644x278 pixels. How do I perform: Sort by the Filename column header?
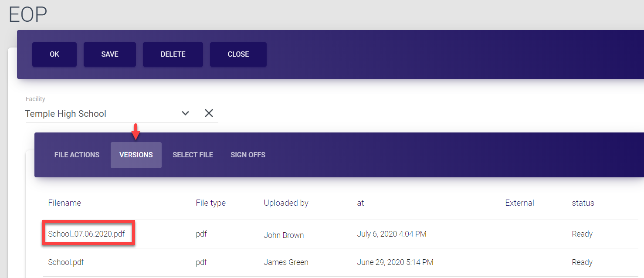click(64, 203)
